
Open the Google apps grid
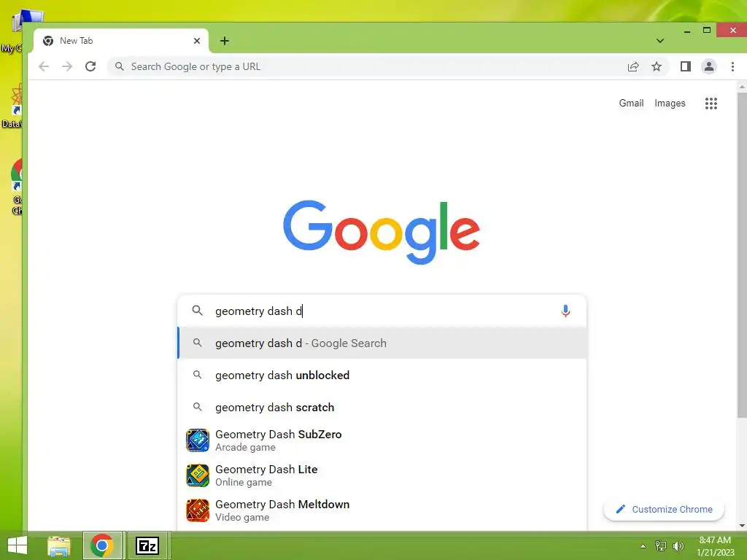(711, 104)
